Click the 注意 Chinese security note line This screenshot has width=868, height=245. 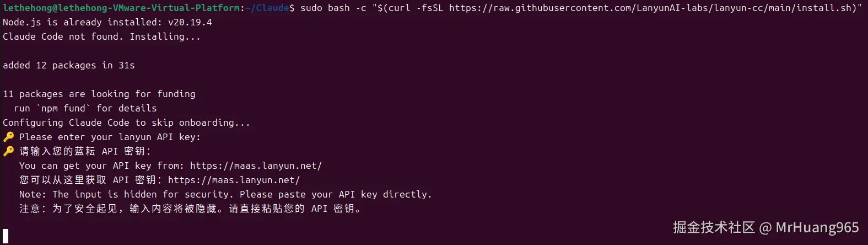coord(190,209)
